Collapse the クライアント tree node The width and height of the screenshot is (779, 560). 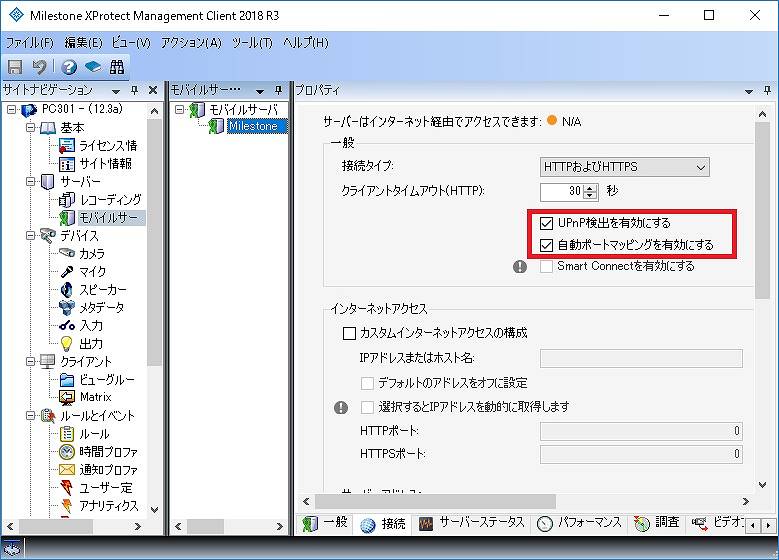[30, 361]
